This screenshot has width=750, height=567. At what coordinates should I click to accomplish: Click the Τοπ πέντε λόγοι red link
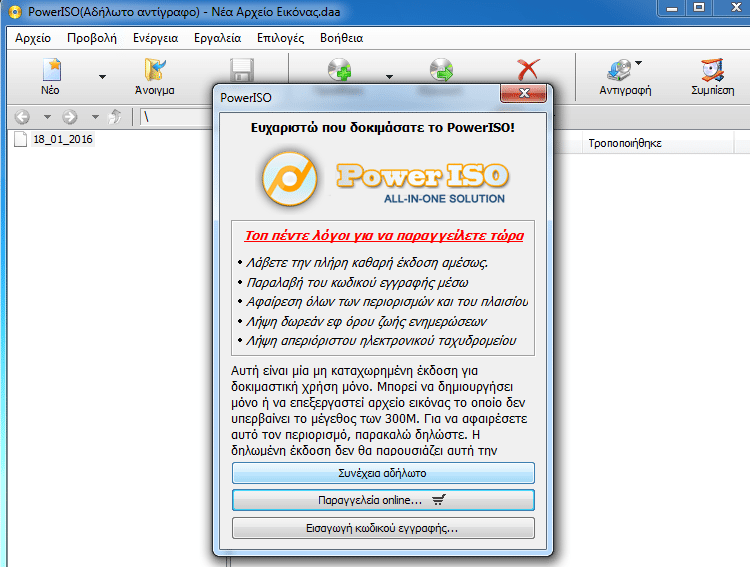tap(384, 235)
